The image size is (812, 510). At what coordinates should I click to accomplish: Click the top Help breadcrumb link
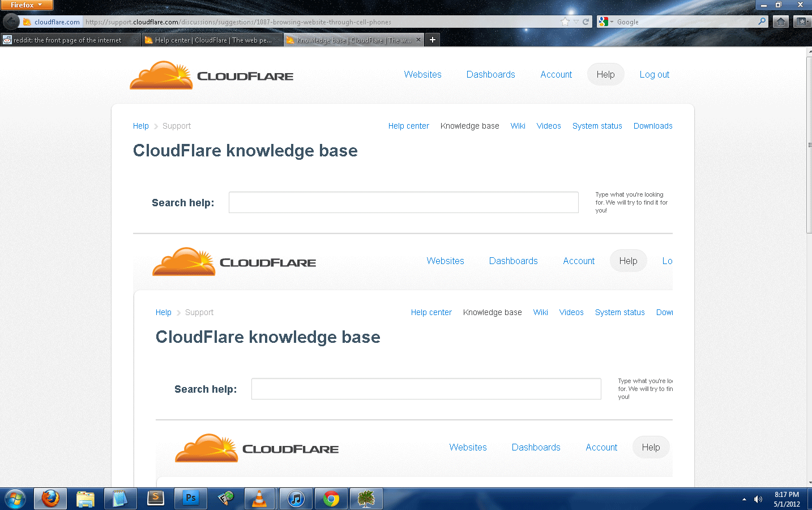click(x=141, y=126)
